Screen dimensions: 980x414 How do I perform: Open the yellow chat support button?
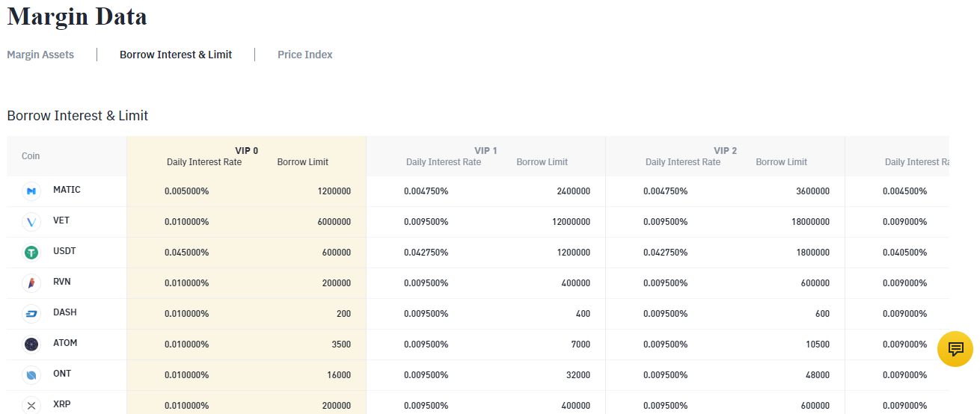pos(955,349)
